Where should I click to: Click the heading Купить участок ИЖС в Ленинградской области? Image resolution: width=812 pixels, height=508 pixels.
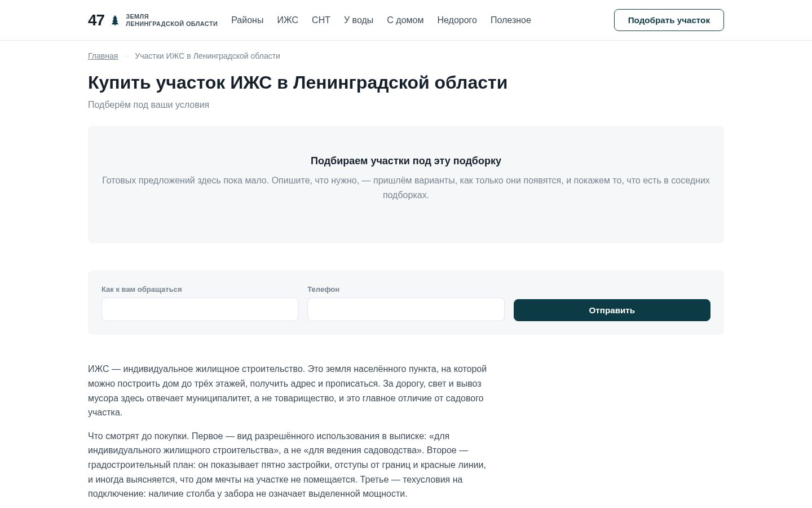tap(298, 82)
